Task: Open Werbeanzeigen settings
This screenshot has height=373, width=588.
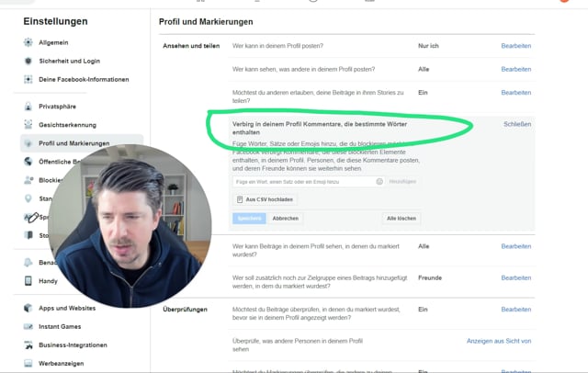Action: click(x=62, y=363)
